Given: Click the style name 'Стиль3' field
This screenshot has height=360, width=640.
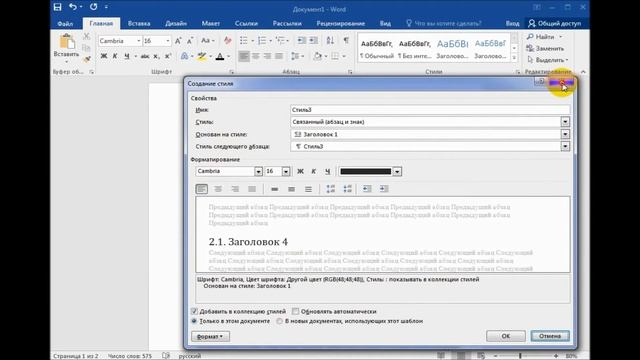Looking at the screenshot, I should (x=430, y=109).
